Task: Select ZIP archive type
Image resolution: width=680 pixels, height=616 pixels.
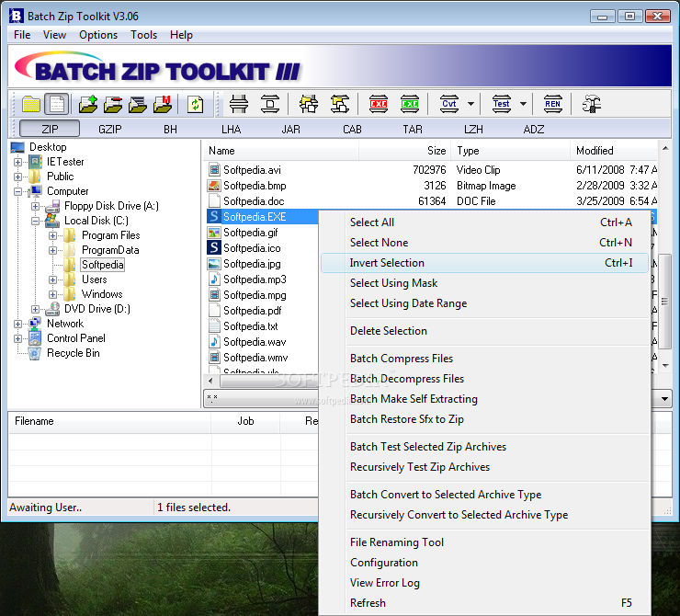Action: (x=50, y=129)
